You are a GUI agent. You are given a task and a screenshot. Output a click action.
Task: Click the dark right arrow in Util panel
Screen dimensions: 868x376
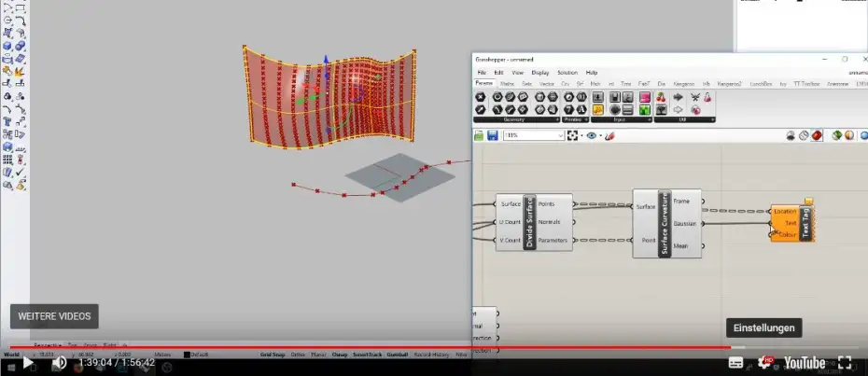(679, 97)
